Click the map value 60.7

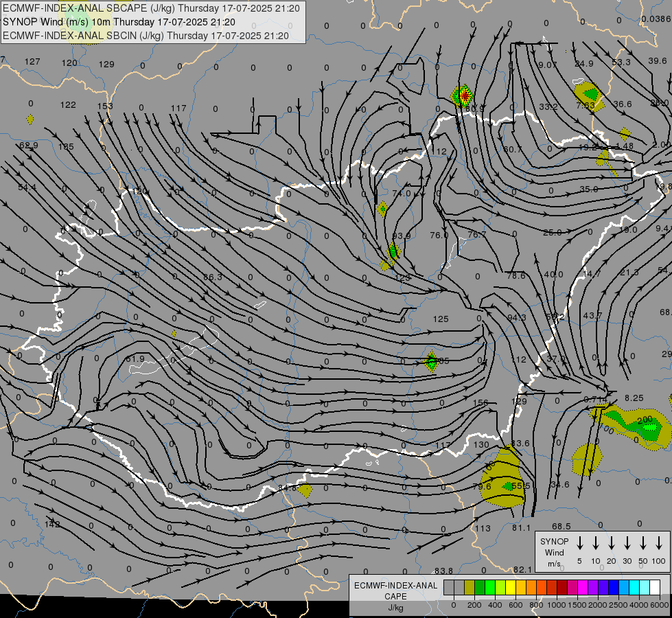[513, 149]
